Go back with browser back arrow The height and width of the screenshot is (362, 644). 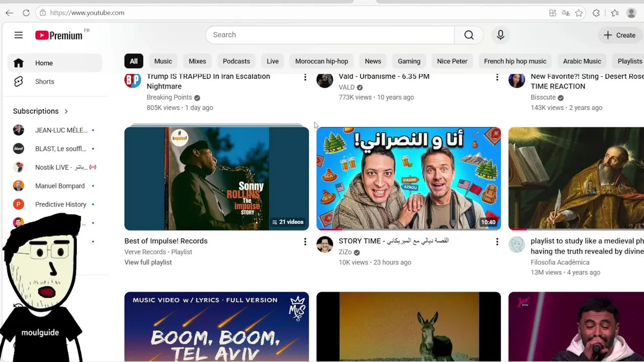click(x=10, y=13)
